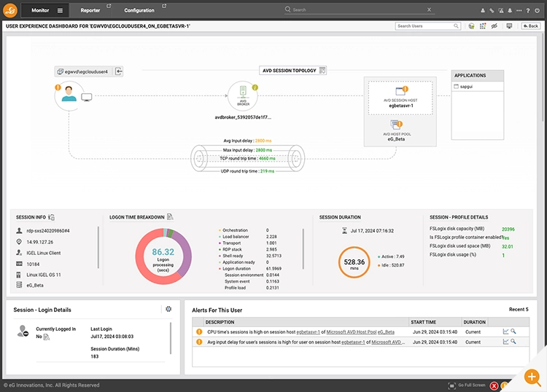The width and height of the screenshot is (547, 392).
Task: Click the TCP round trip time value
Action: click(267, 159)
